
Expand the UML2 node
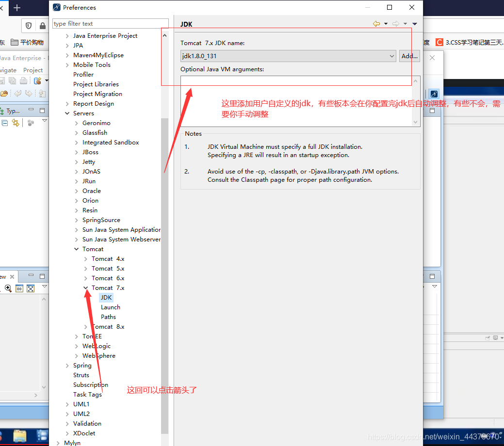tap(67, 414)
